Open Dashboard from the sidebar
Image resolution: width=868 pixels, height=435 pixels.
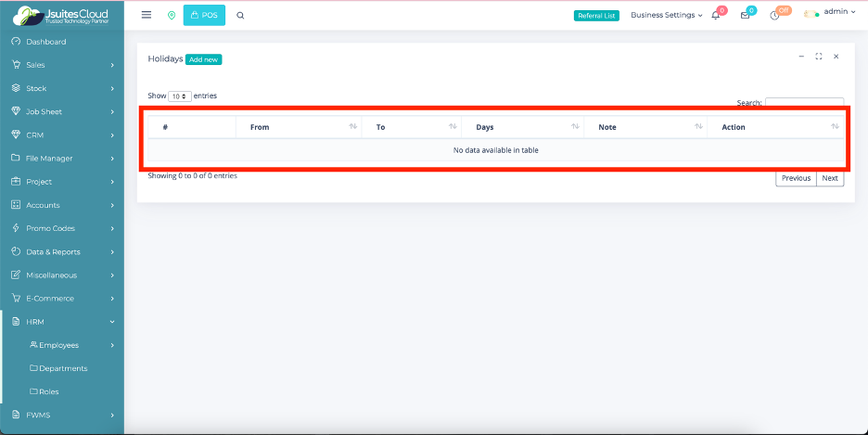coord(46,42)
